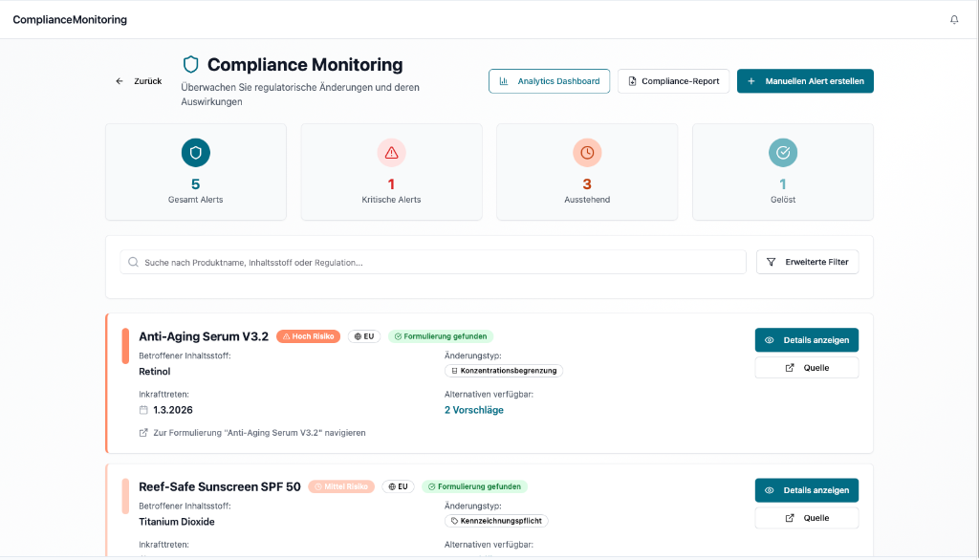Open the Analytics Dashboard
The image size is (979, 560).
click(549, 81)
